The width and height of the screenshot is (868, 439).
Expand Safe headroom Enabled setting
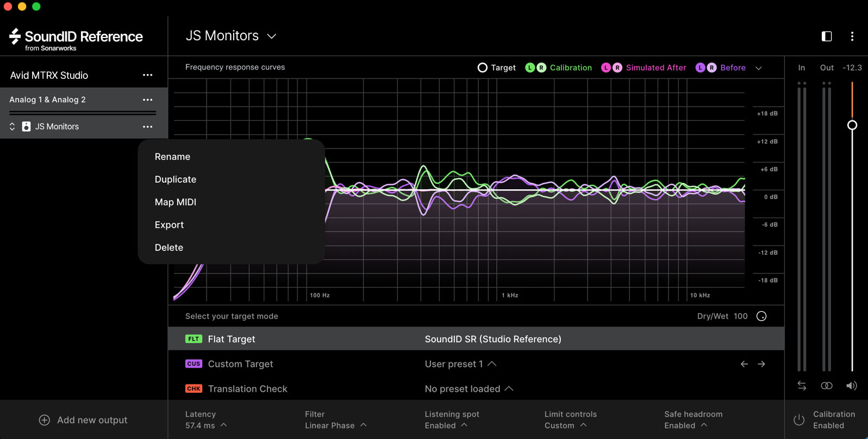tap(693, 420)
